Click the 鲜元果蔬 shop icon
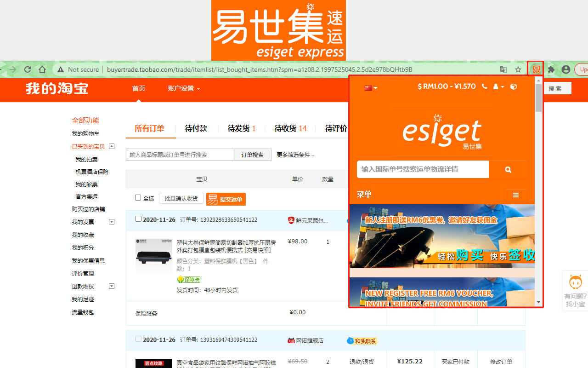This screenshot has width=588, height=368. (291, 220)
